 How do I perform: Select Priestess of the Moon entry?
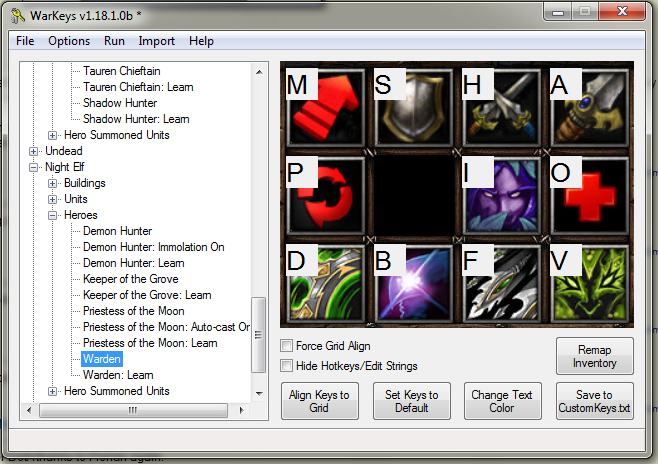(133, 310)
